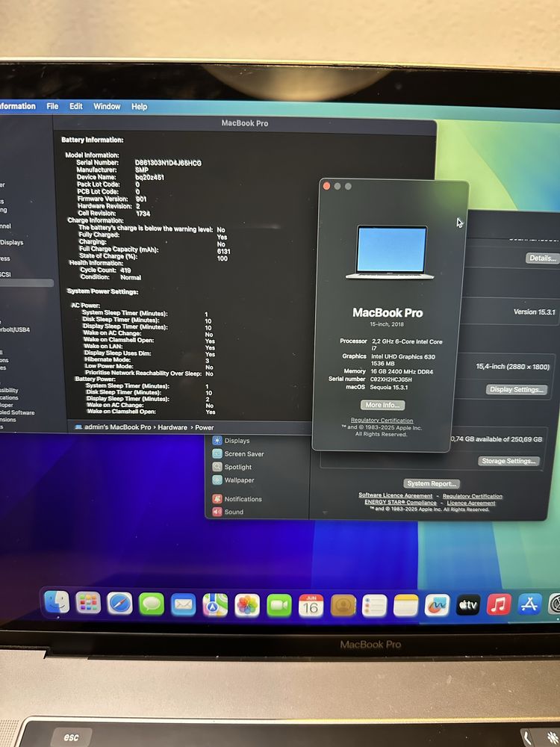Click the More Info… button
Screen dimensions: 560x747
coord(382,405)
